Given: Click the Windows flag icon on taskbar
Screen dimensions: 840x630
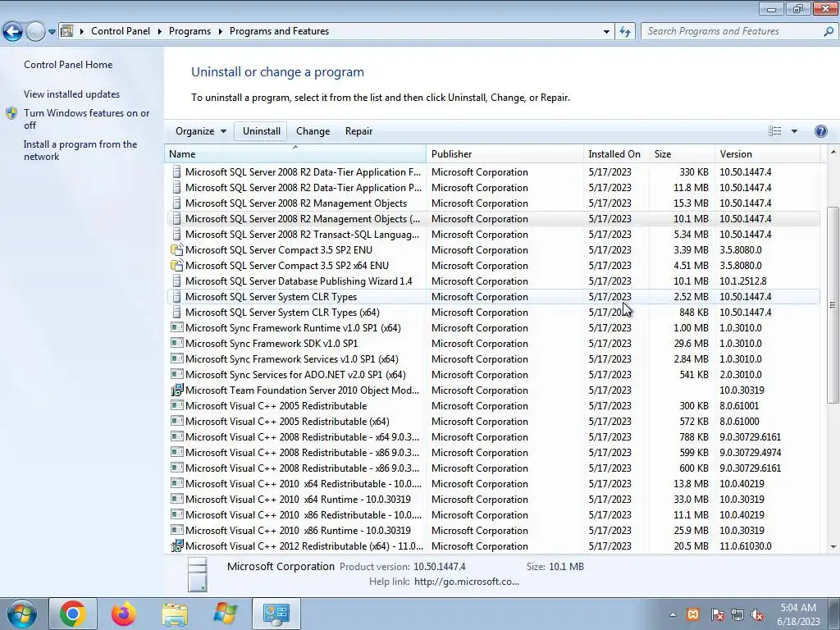Looking at the screenshot, I should (x=225, y=614).
